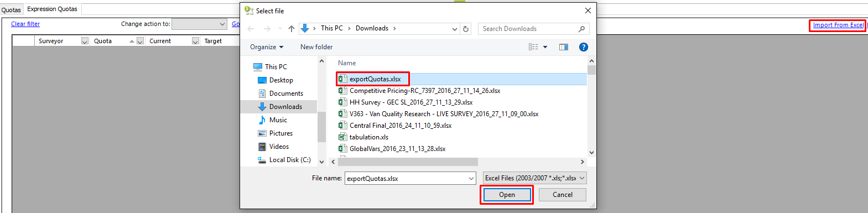Click the Open button

coord(507,195)
